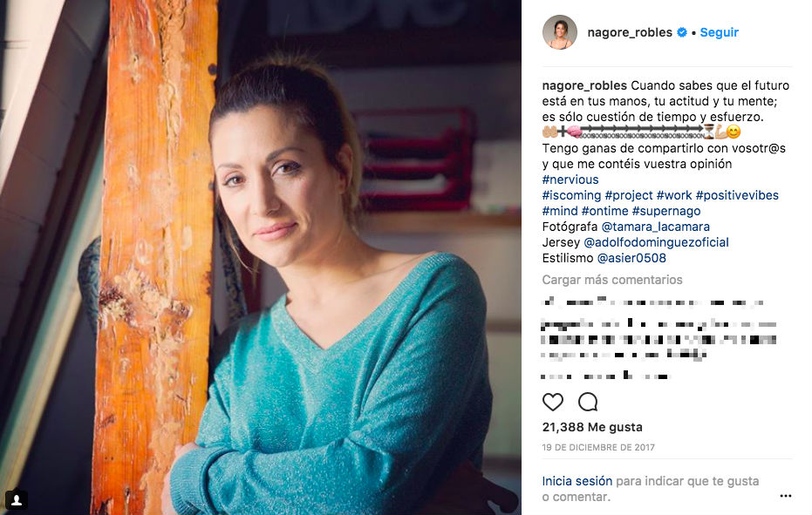
Task: Show tagged people icon on photo
Action: point(16,500)
